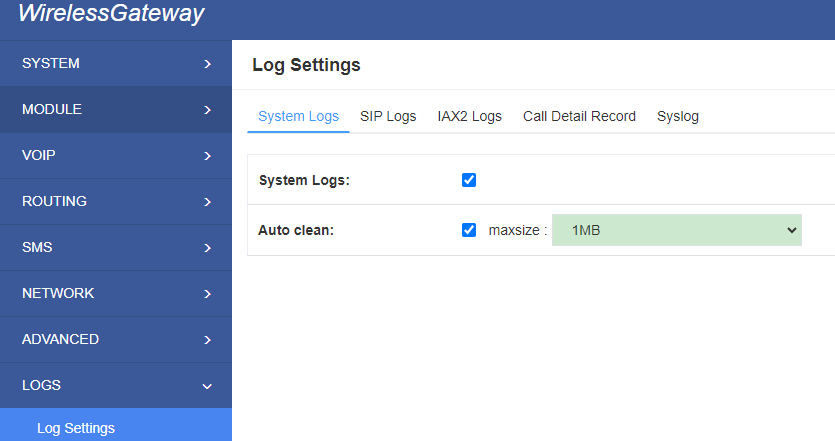The height and width of the screenshot is (441, 835).
Task: Click the SYSTEM menu chevron arrow
Action: 208,64
